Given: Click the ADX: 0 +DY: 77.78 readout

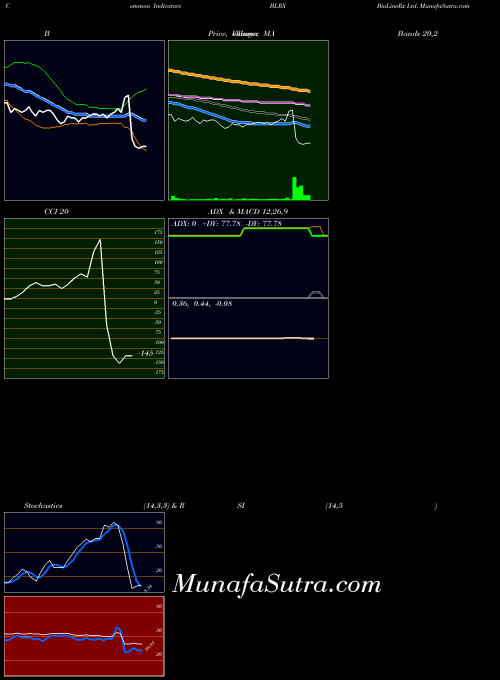Looking at the screenshot, I should [x=227, y=224].
